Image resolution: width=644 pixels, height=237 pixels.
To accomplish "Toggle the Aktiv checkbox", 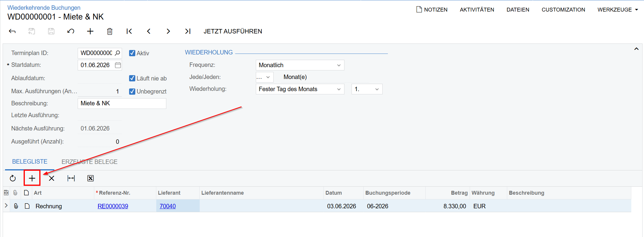I will click(x=132, y=53).
